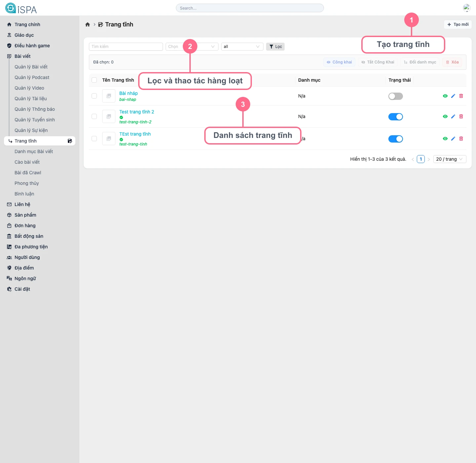
Task: Open the 20 / trang page size dropdown
Action: 450,159
